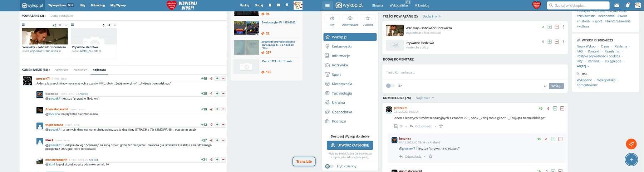644x172 pixels.
Task: Downvote groszek71's comment in the new layout
Action: [562, 108]
